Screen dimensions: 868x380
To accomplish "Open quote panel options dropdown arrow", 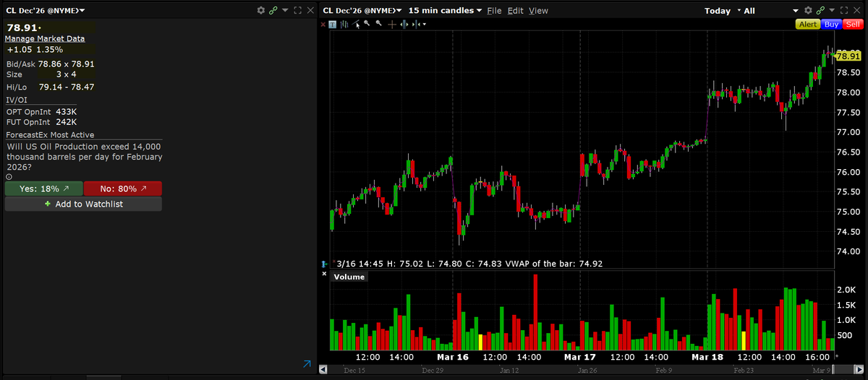I will click(285, 10).
